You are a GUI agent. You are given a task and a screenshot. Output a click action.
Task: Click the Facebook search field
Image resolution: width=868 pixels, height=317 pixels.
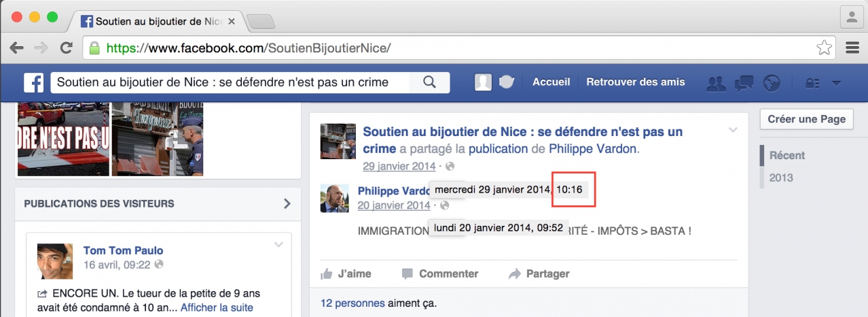[x=230, y=82]
